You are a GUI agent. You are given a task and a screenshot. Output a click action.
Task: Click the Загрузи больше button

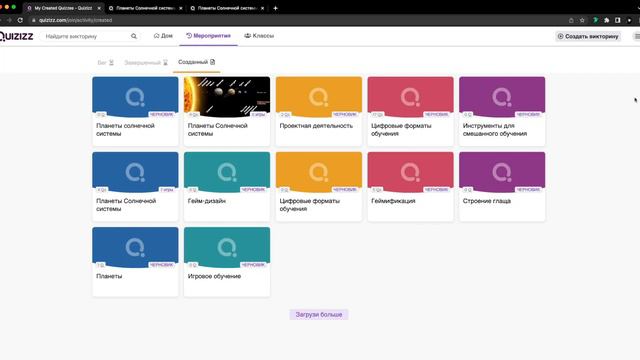pos(319,315)
